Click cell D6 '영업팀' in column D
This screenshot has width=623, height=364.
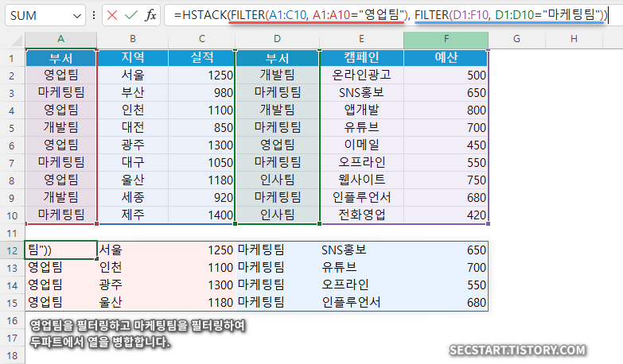click(x=278, y=145)
